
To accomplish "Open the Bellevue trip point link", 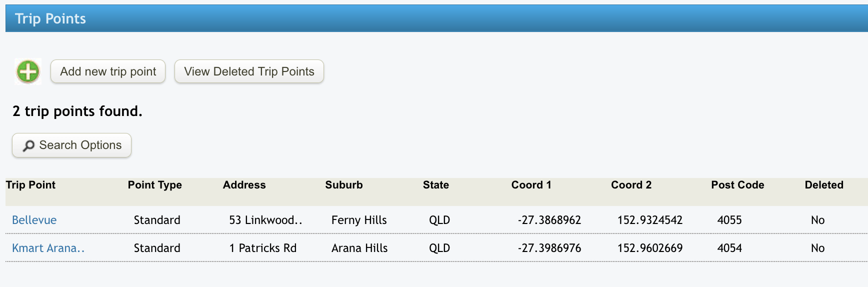I will tap(34, 220).
